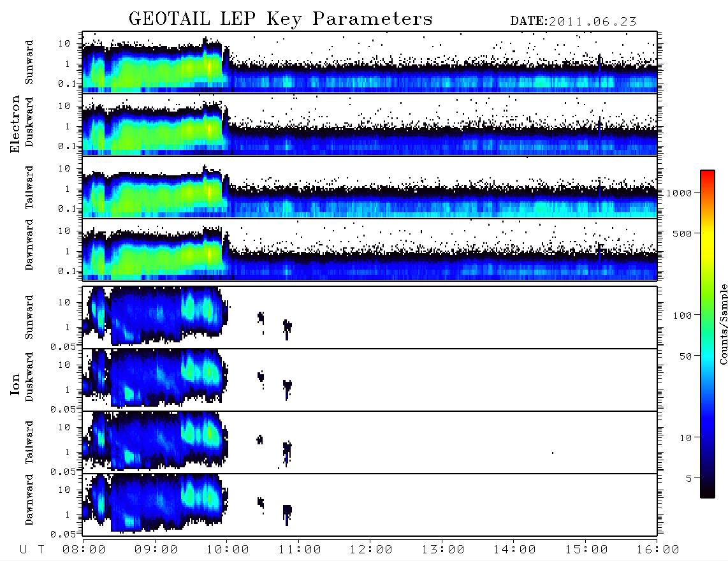Click the "14:00" time tick label
Image resolution: width=728 pixels, height=561 pixels.
pyautogui.click(x=514, y=550)
